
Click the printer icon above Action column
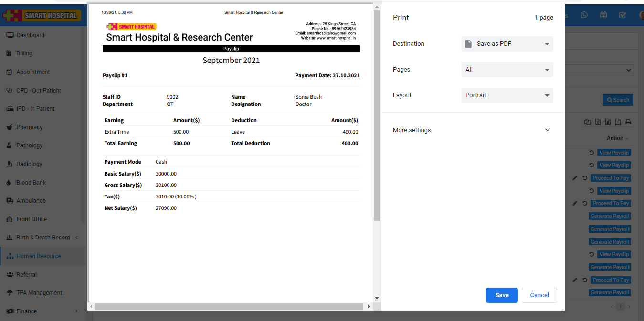click(x=628, y=122)
